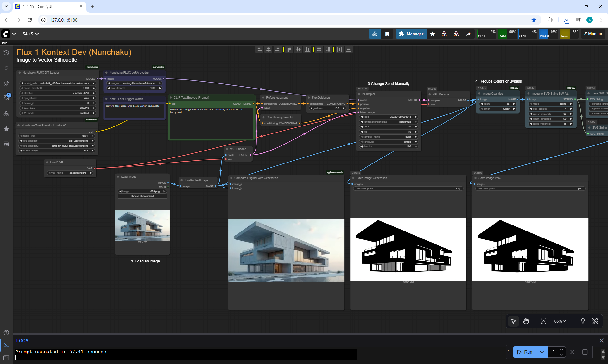The height and width of the screenshot is (364, 608).
Task: Click the Manager button
Action: click(x=411, y=34)
